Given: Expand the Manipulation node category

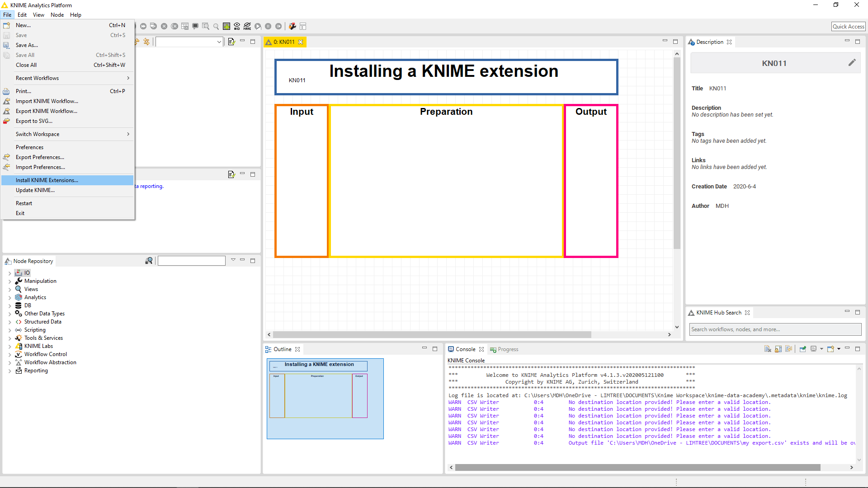Looking at the screenshot, I should (x=9, y=281).
